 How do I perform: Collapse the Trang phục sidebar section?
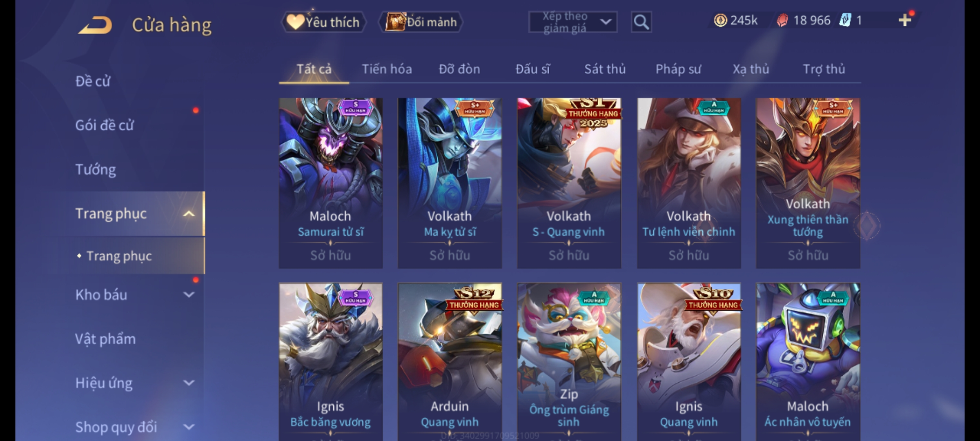point(189,214)
